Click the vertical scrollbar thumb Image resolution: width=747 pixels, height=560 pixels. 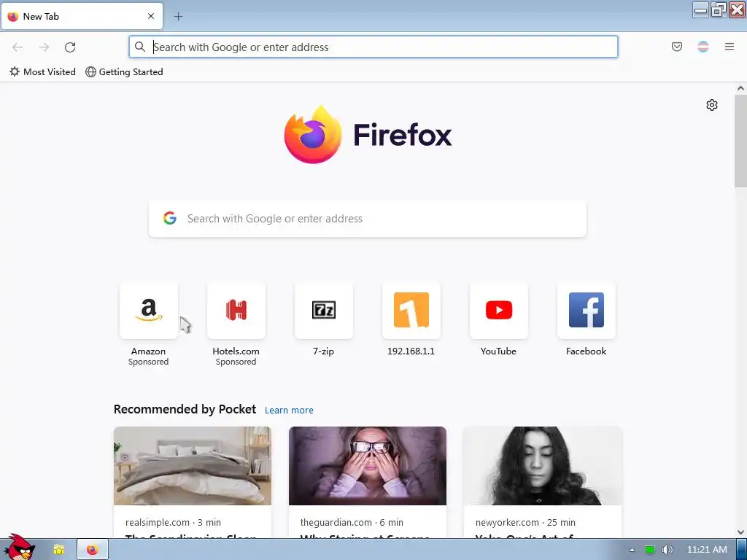pos(740,141)
